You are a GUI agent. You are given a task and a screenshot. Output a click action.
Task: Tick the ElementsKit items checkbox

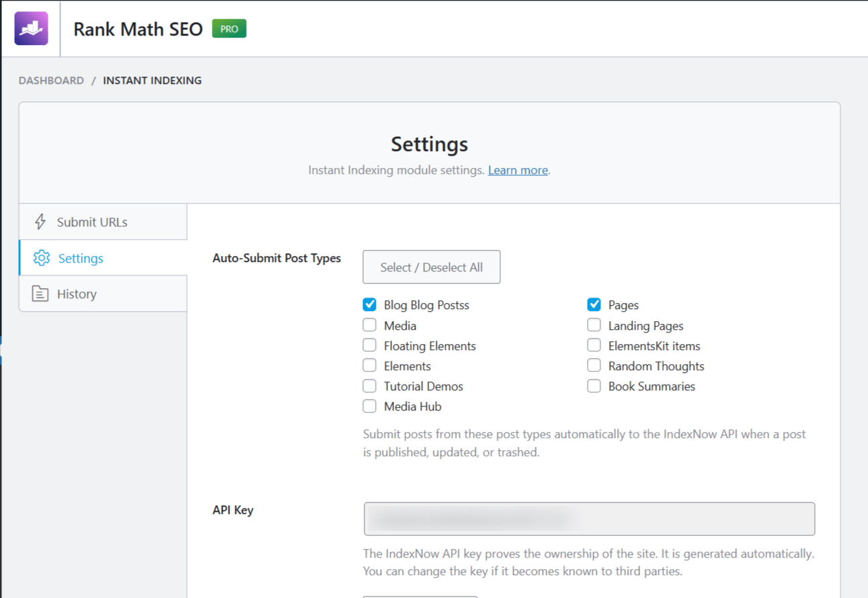tap(594, 345)
